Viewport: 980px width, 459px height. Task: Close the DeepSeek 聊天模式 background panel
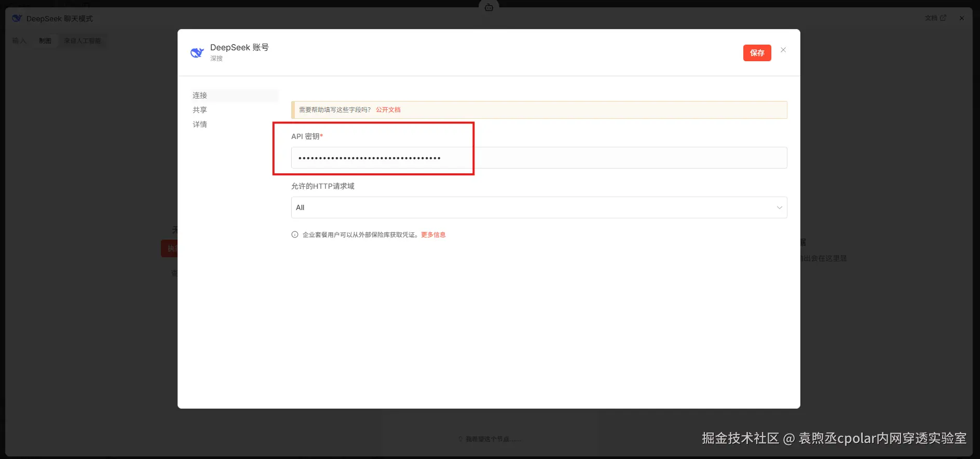962,18
